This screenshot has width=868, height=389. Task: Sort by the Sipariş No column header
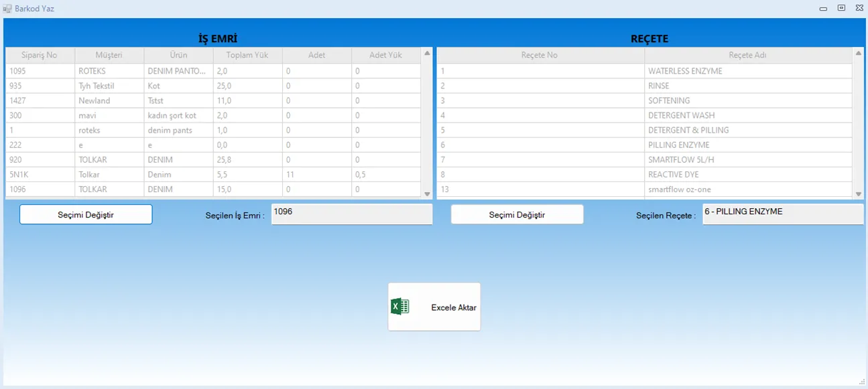pyautogui.click(x=40, y=55)
